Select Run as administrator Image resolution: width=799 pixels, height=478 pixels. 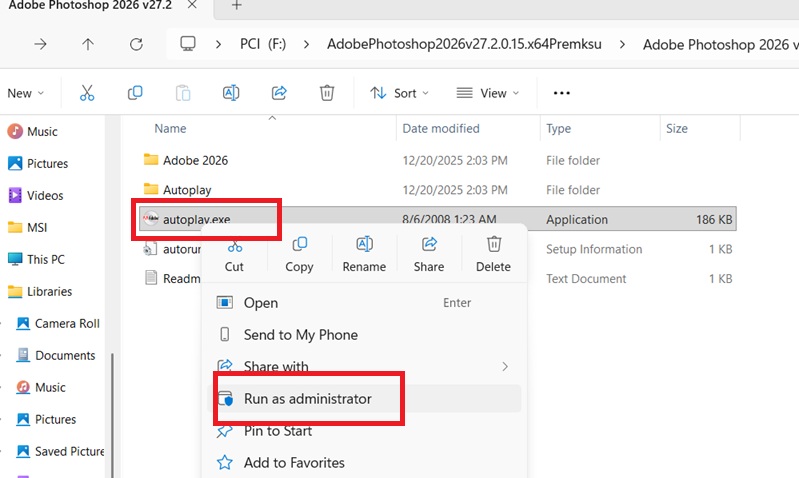point(364,399)
